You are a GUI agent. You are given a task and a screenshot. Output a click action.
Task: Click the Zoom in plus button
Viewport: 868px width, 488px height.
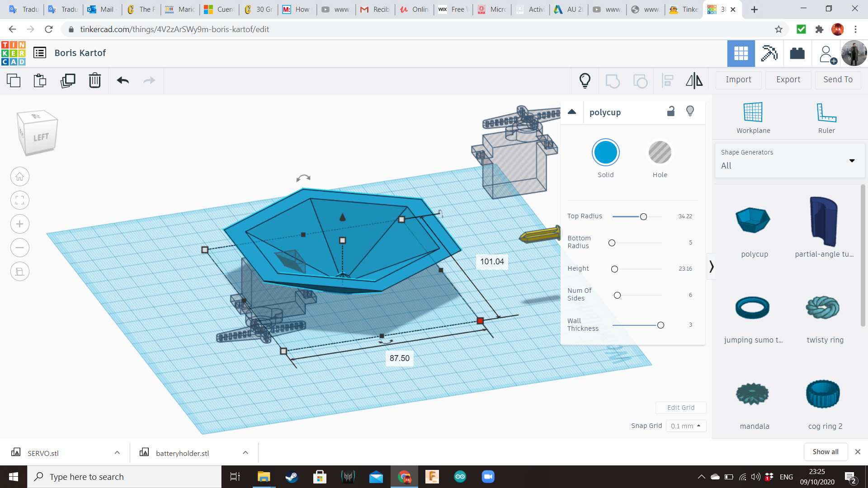[x=20, y=224]
